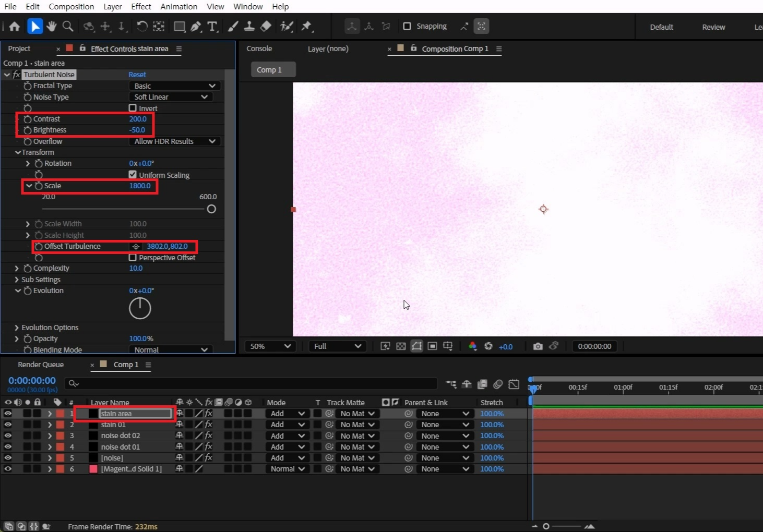Open the File menu

[10, 6]
